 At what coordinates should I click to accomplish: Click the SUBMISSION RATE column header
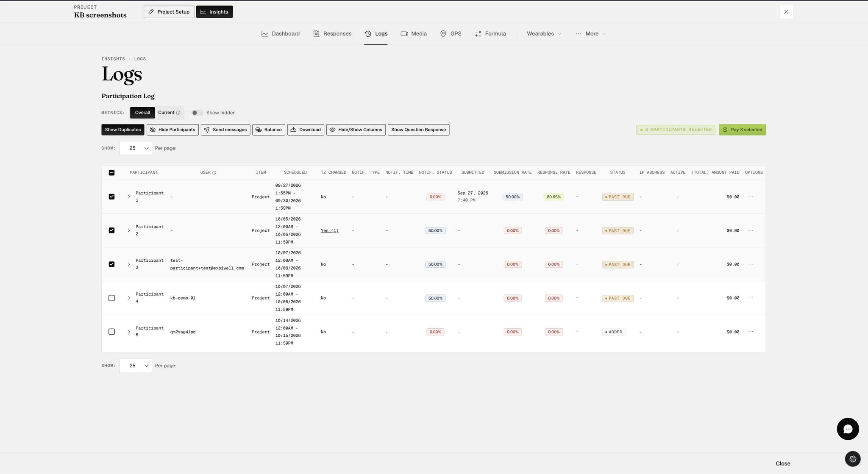point(512,172)
